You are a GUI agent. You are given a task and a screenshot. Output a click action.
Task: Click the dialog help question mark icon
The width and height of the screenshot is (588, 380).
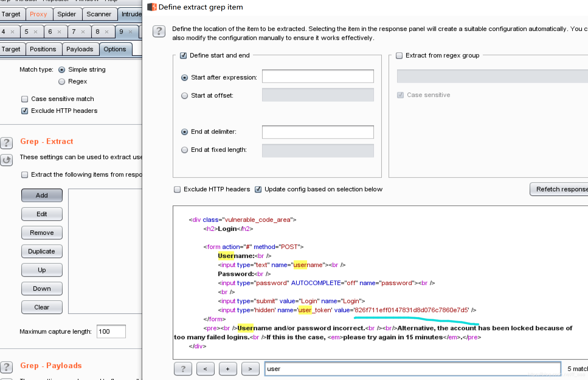click(159, 31)
